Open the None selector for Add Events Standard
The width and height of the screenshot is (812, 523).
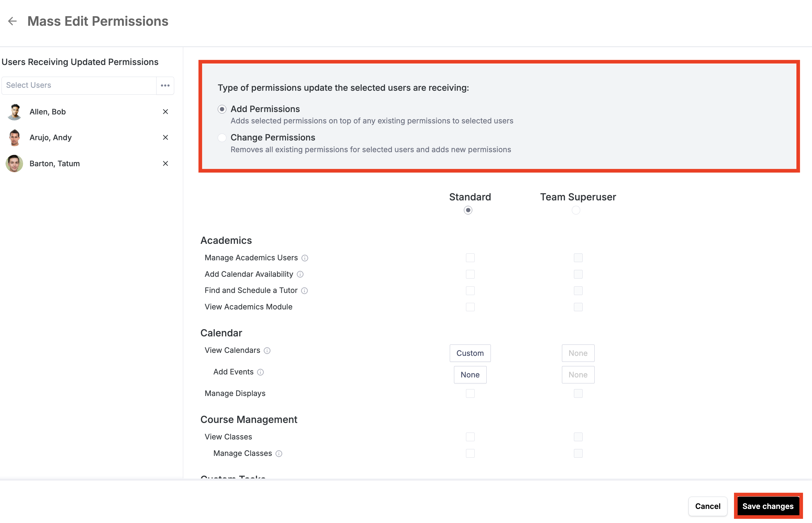[x=470, y=375]
